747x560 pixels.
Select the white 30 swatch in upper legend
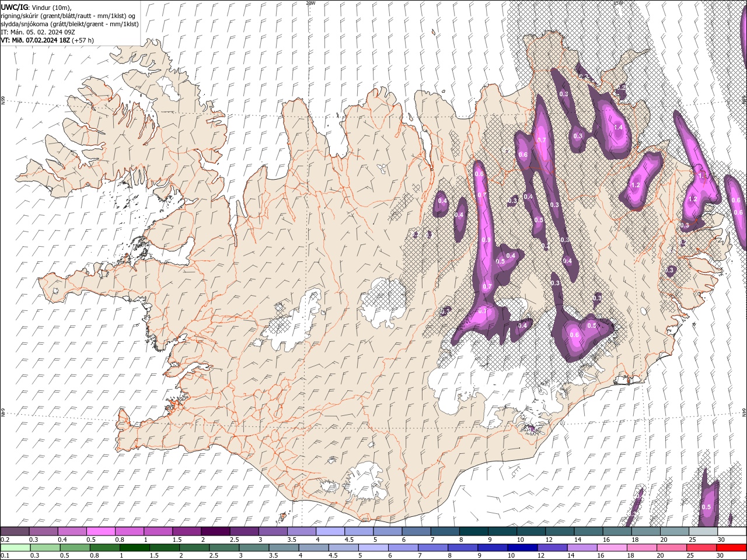pos(732,531)
